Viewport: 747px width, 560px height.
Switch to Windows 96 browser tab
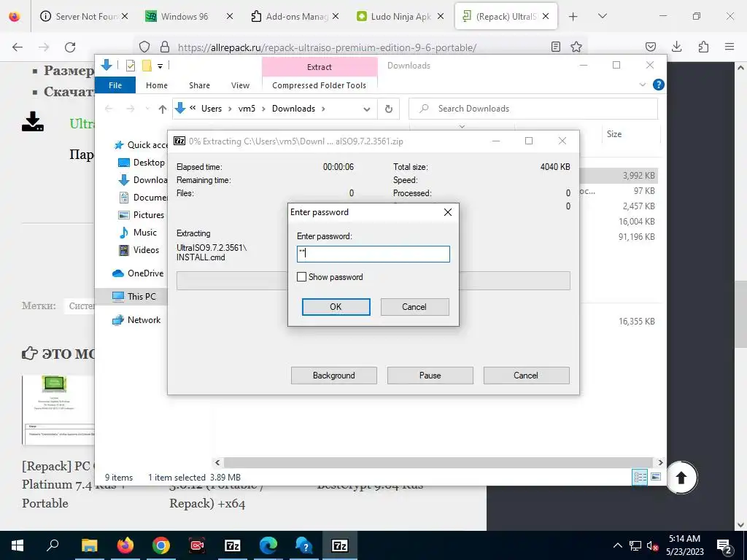point(185,17)
